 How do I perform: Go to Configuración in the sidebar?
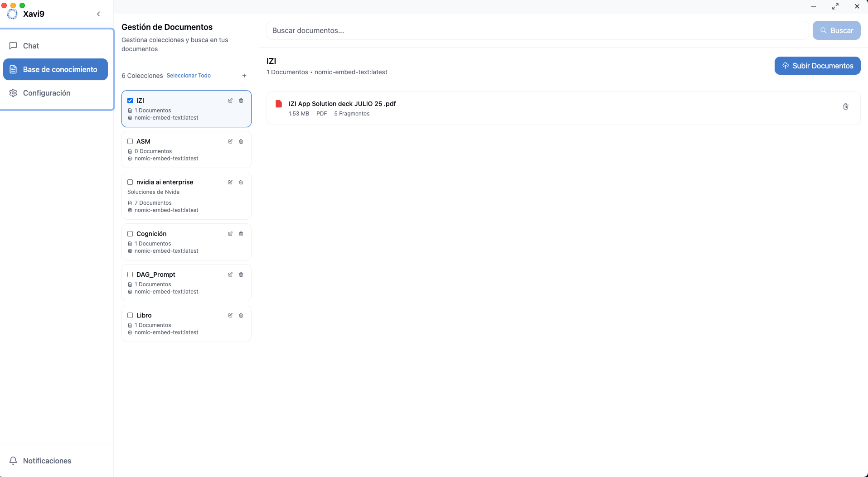click(46, 93)
